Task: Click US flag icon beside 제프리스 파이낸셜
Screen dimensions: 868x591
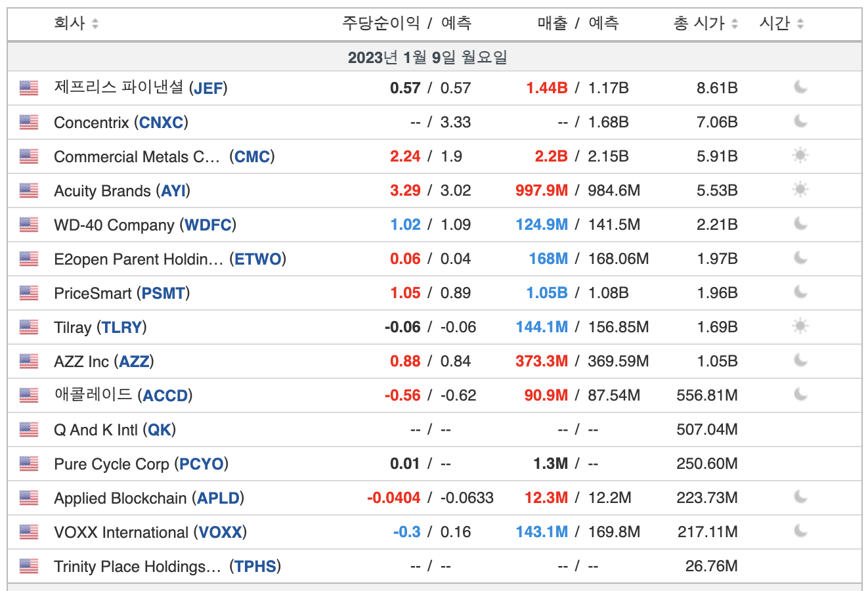Action: [x=29, y=88]
